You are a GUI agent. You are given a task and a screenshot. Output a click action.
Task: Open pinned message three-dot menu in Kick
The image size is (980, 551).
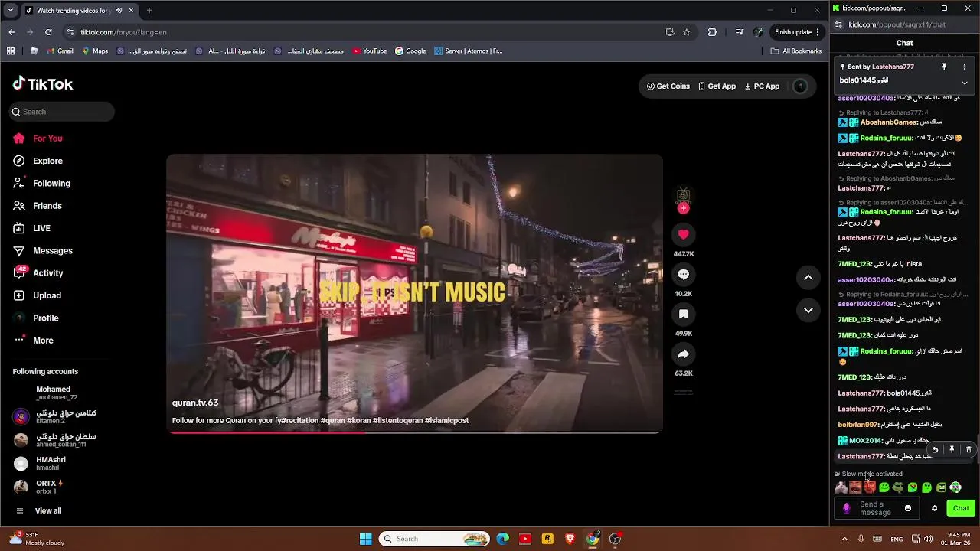pos(965,67)
